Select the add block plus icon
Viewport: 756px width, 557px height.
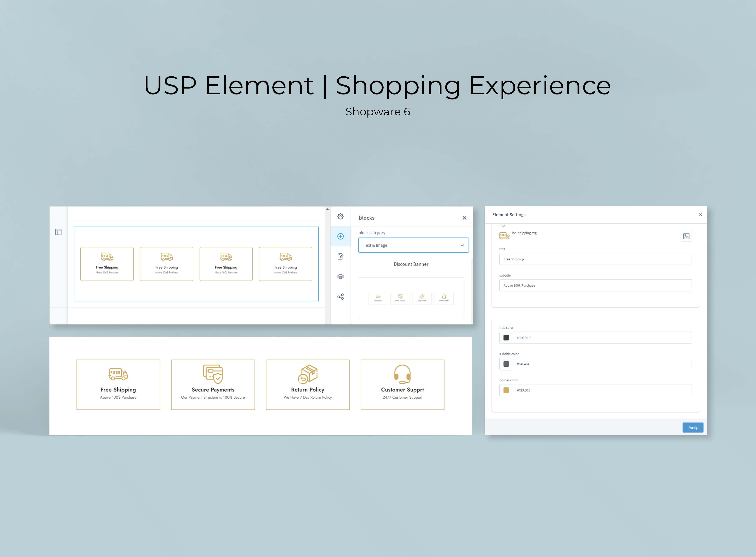(340, 236)
